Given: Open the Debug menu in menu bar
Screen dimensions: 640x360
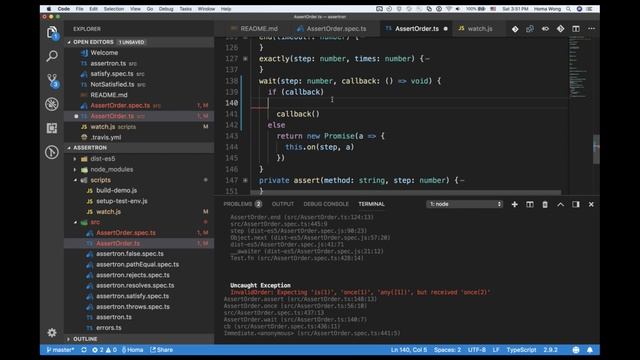Looking at the screenshot, I should (166, 9).
